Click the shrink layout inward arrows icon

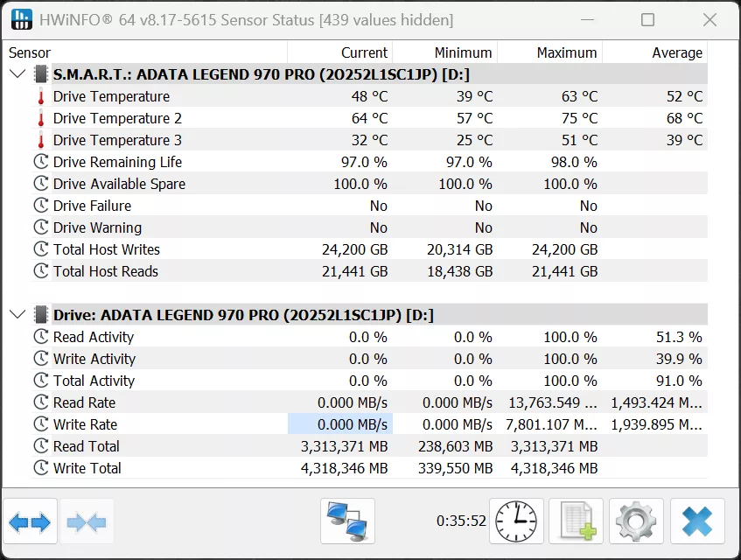point(87,521)
